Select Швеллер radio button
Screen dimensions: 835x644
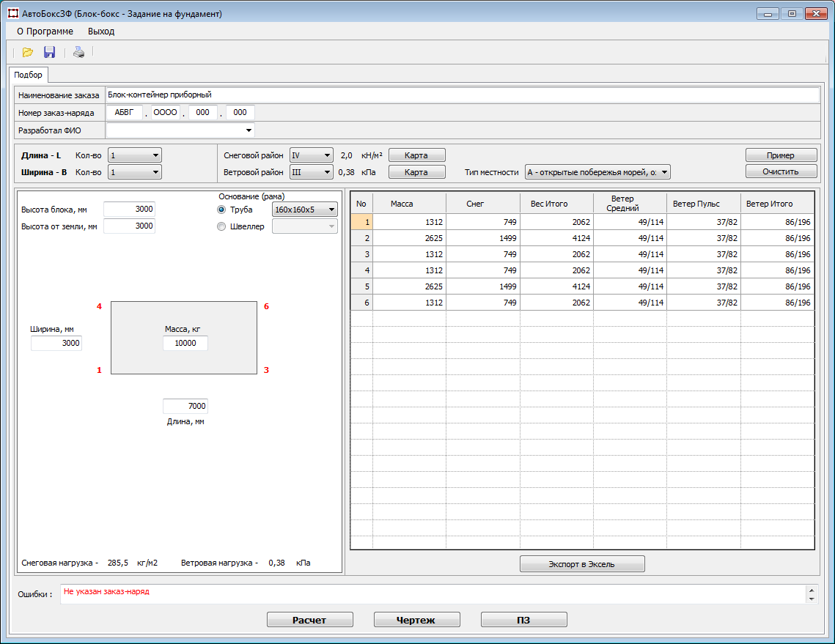pos(221,226)
